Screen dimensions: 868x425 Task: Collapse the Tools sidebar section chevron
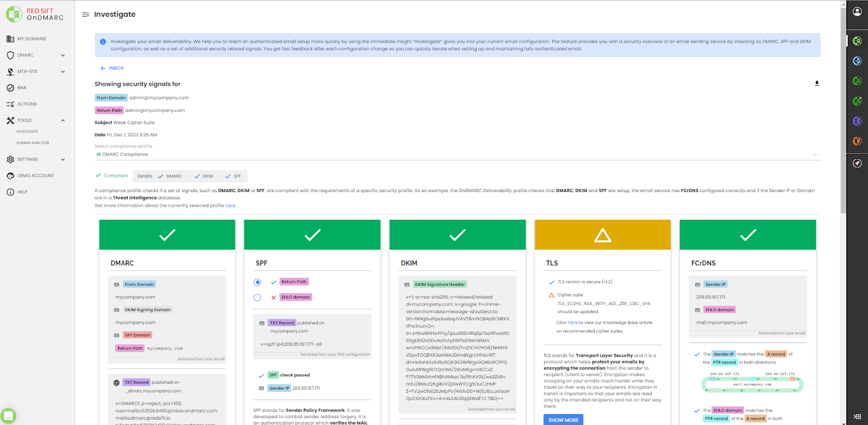click(x=63, y=120)
